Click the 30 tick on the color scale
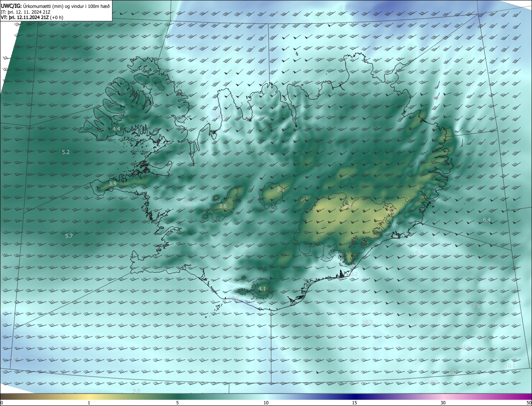532x406 pixels. tap(443, 403)
